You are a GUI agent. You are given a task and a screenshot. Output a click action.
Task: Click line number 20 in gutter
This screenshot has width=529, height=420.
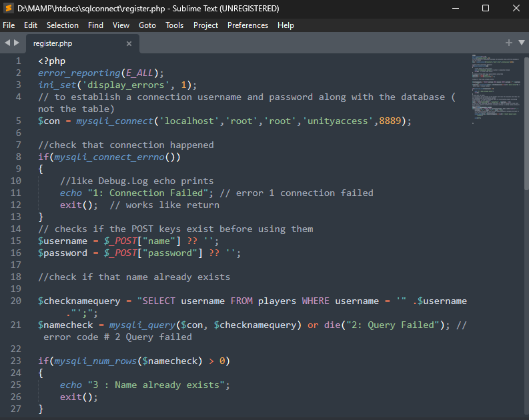(16, 301)
